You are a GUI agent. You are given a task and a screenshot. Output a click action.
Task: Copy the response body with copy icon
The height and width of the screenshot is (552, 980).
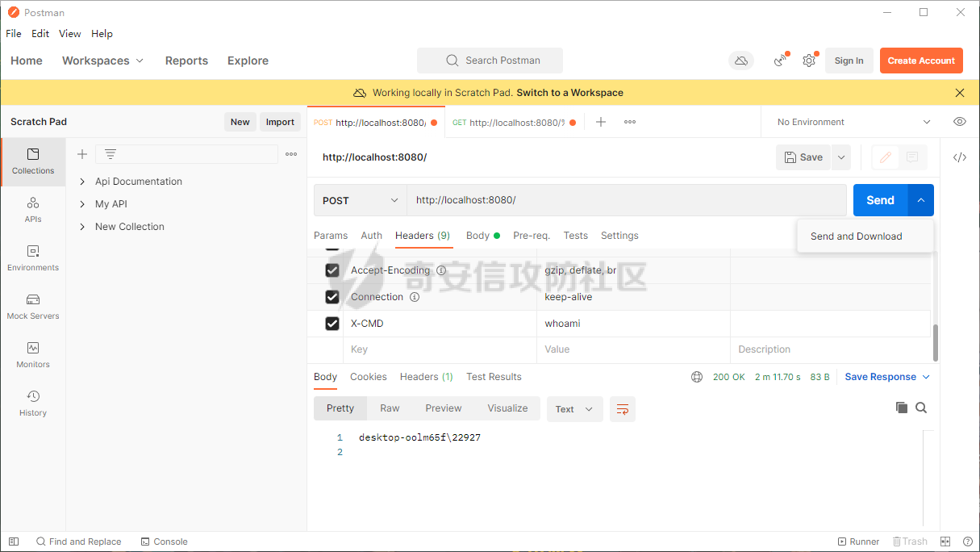click(x=902, y=408)
